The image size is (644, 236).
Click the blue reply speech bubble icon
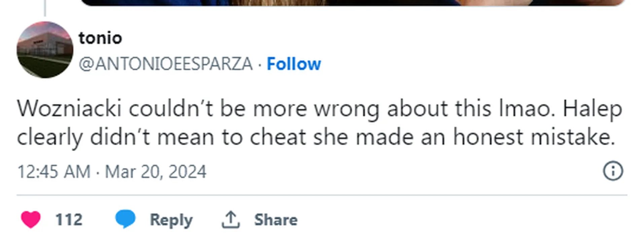(x=125, y=219)
